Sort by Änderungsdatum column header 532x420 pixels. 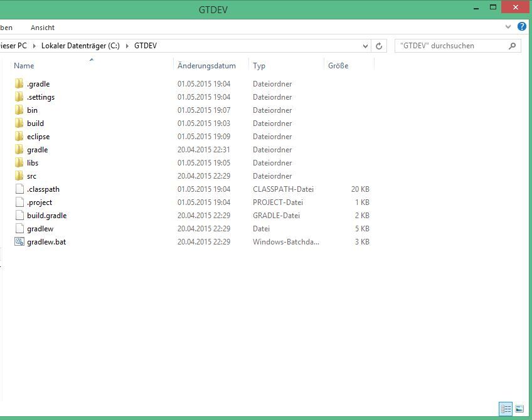coord(206,65)
